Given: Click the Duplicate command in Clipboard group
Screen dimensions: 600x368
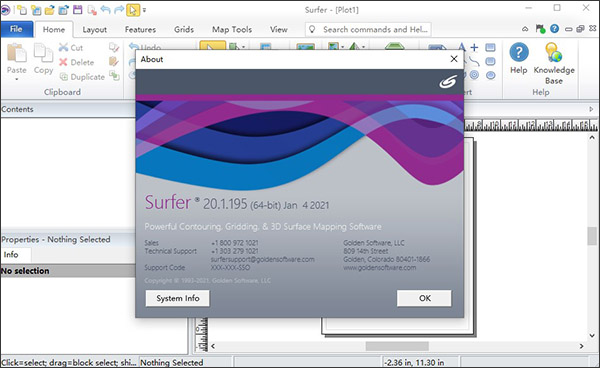Looking at the screenshot, I should pyautogui.click(x=82, y=77).
